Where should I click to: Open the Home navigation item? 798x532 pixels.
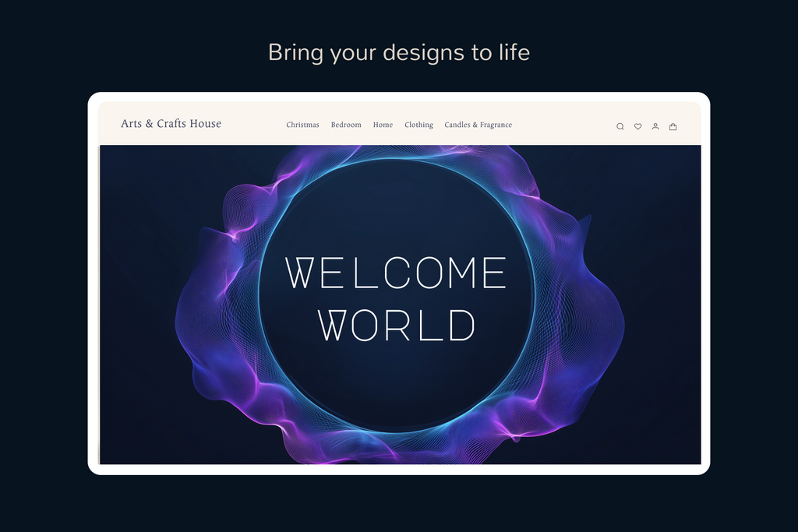click(x=383, y=125)
